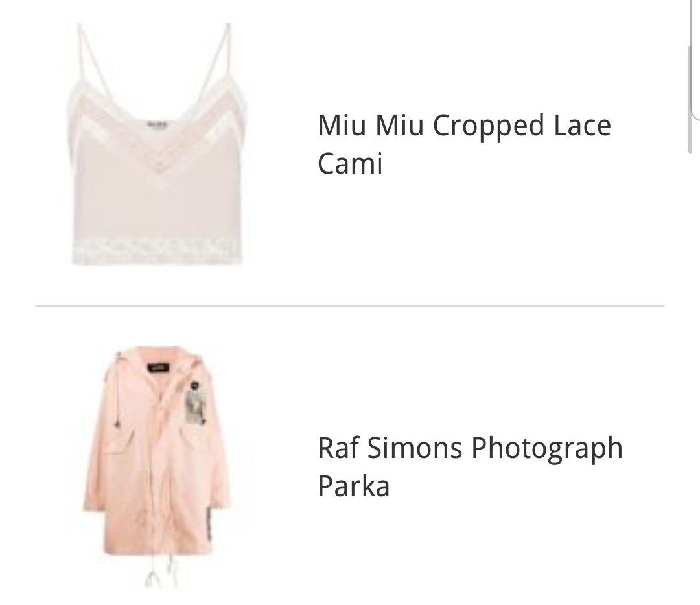The height and width of the screenshot is (605, 700).
Task: Select the word 'Cami' in the first title
Action: point(350,163)
